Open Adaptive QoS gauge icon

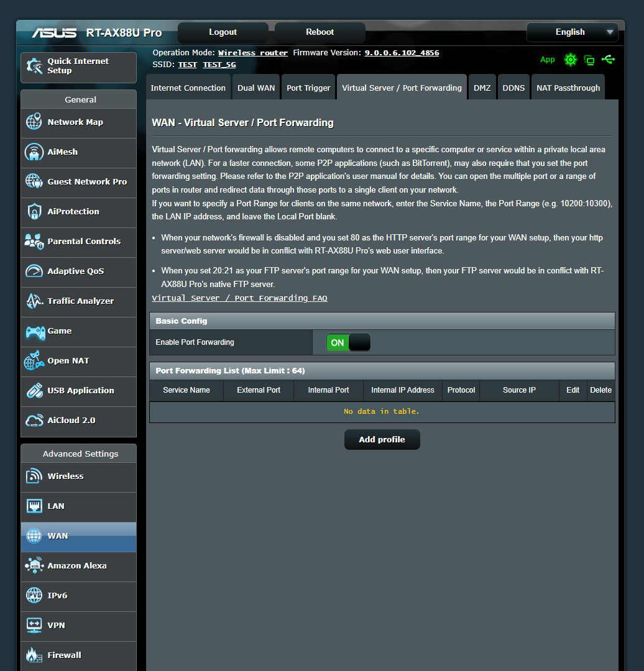pyautogui.click(x=34, y=272)
